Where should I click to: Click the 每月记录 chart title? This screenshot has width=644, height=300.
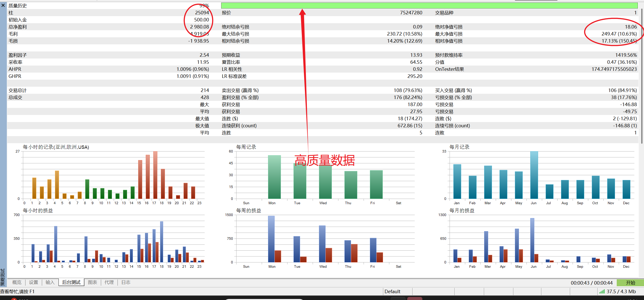point(459,147)
